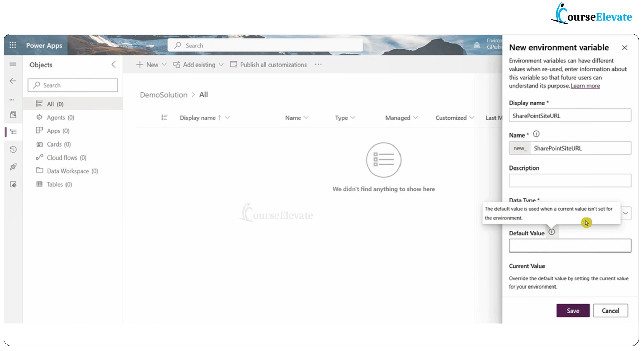Click the back arrow in left rail
The height and width of the screenshot is (351, 644).
pos(13,81)
